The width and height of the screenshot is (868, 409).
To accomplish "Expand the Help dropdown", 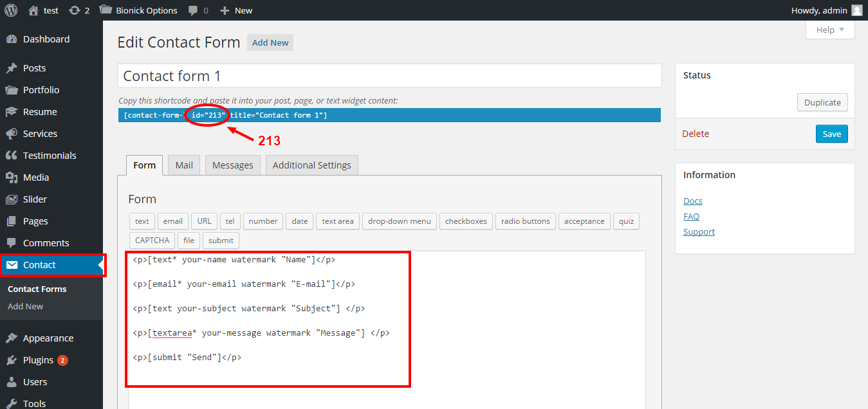I will pyautogui.click(x=830, y=30).
